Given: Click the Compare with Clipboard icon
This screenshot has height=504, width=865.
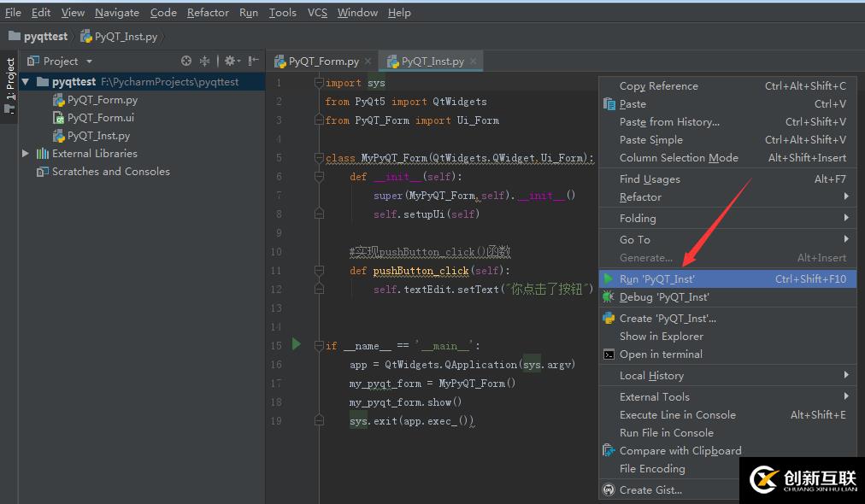Looking at the screenshot, I should tap(609, 450).
